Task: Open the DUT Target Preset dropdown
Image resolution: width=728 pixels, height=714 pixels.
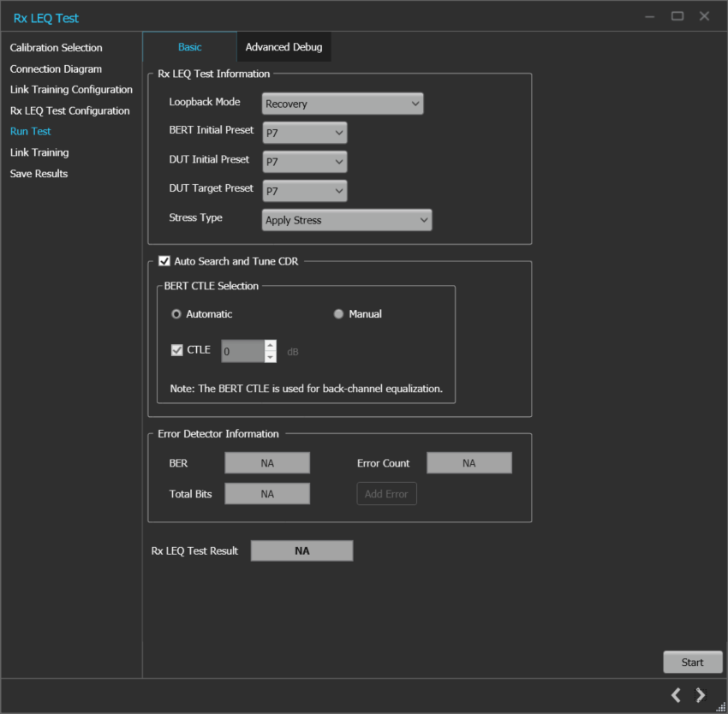Action: pos(304,190)
